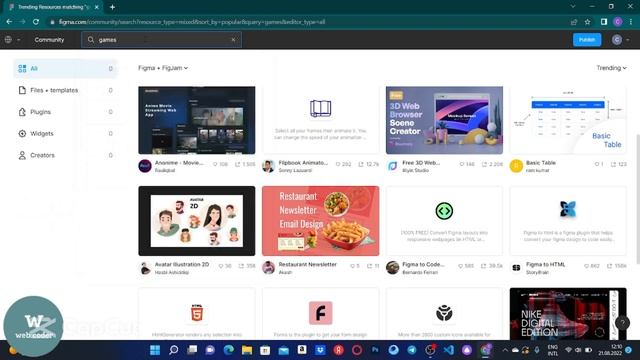Image resolution: width=640 pixels, height=360 pixels.
Task: Open Telegram from the taskbar
Action: [412, 350]
